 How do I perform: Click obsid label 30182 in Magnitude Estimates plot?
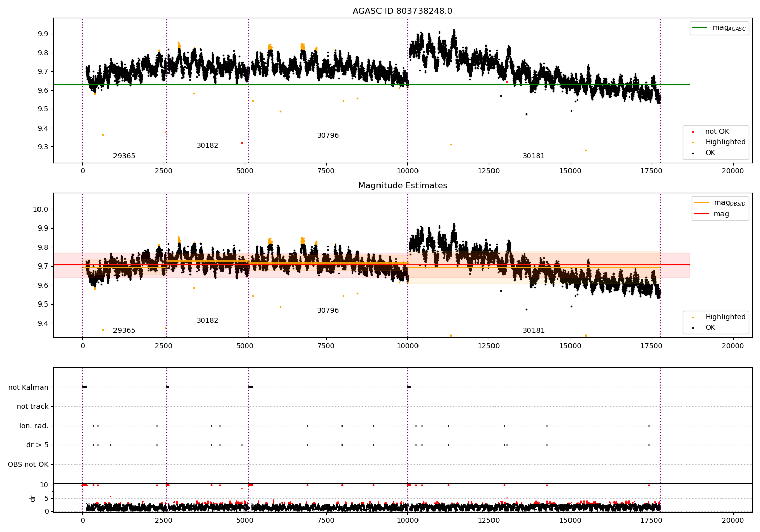tap(208, 321)
